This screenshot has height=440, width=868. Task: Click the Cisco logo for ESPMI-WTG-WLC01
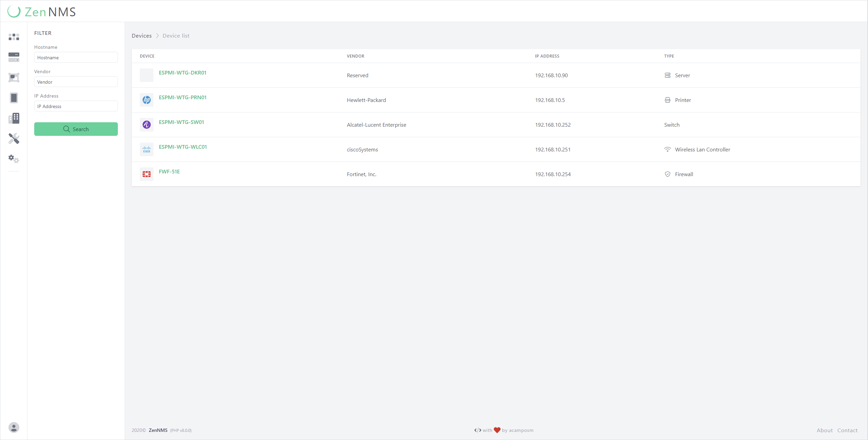147,149
